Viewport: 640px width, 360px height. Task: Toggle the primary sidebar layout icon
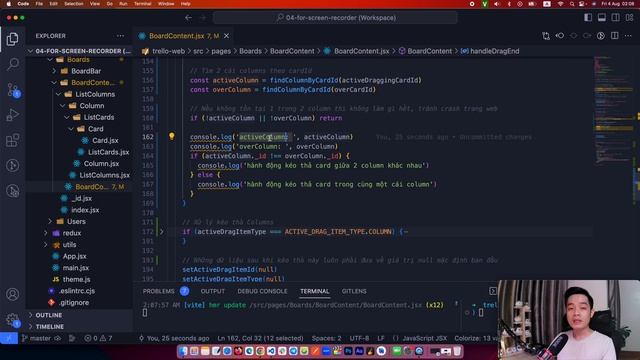[588, 18]
